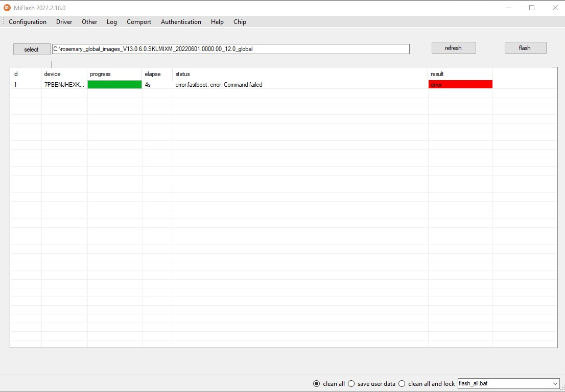This screenshot has height=392, width=565.
Task: Click the id cell showing 1
Action: [x=26, y=85]
